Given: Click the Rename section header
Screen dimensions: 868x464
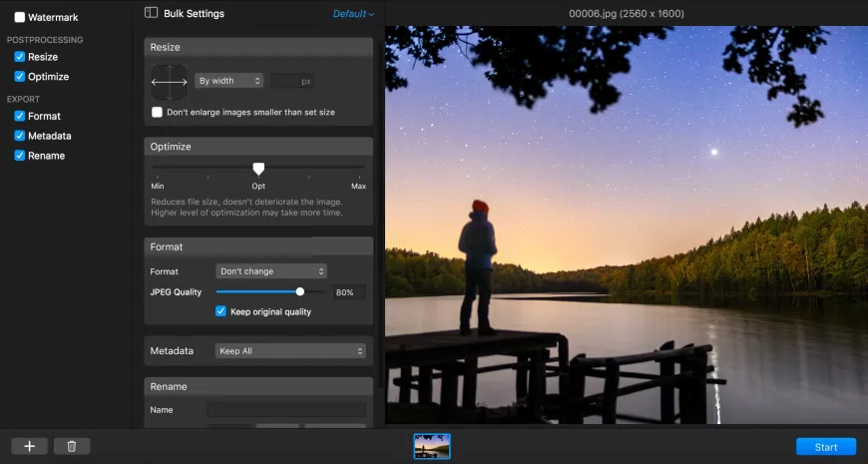Looking at the screenshot, I should coord(258,386).
